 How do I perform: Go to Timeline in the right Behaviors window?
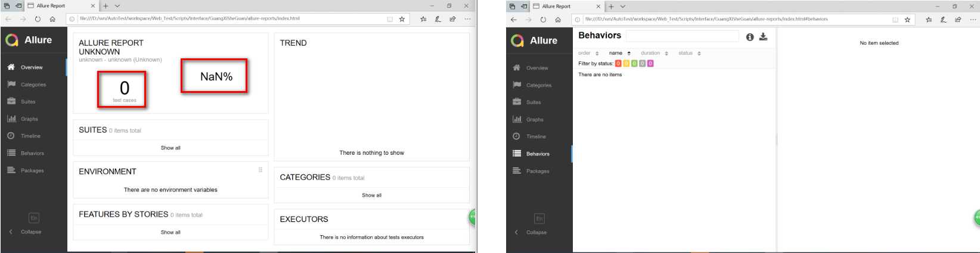(539, 136)
